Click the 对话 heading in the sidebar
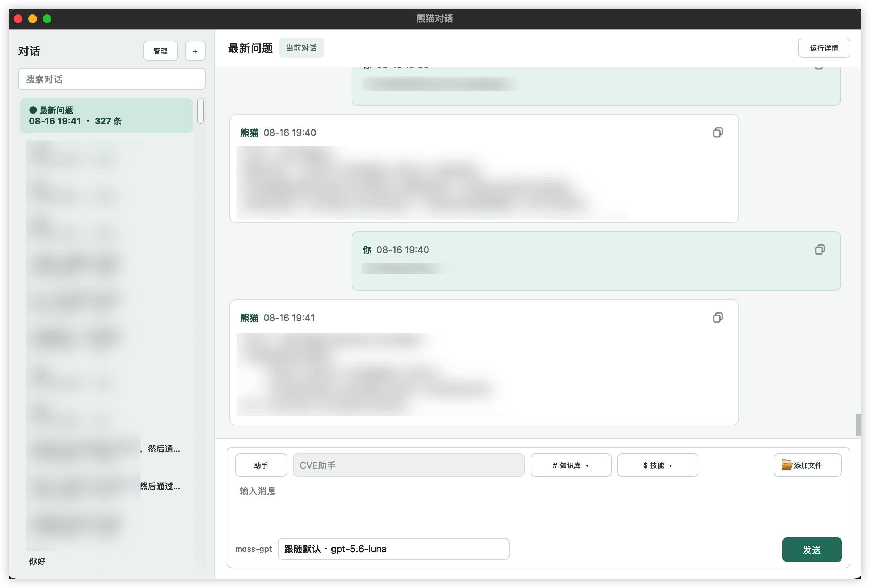The image size is (870, 588). 29,51
